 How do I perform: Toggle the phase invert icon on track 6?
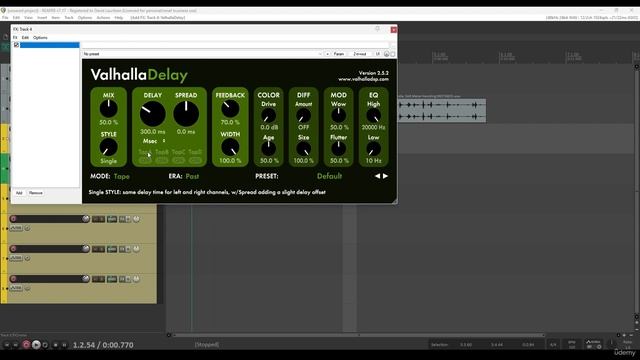[x=27, y=228]
